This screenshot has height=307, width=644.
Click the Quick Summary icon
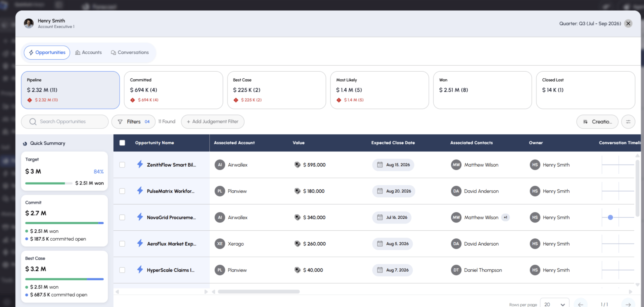tap(25, 143)
